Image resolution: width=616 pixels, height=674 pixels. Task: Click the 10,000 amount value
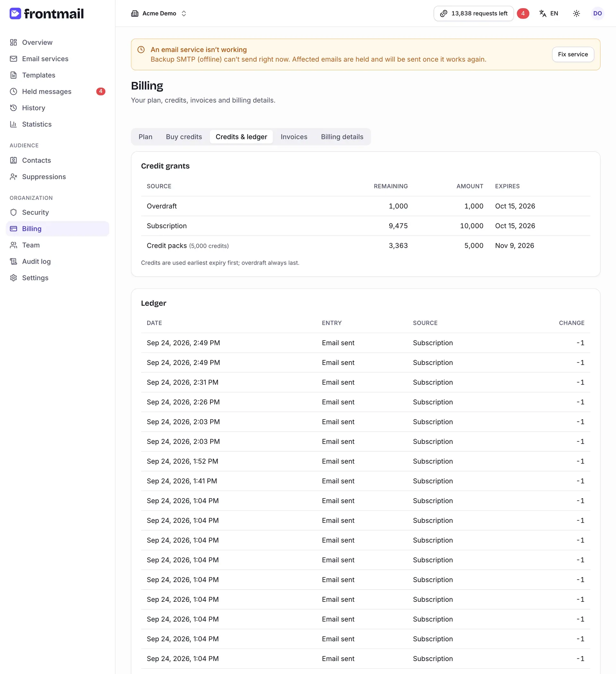471,226
